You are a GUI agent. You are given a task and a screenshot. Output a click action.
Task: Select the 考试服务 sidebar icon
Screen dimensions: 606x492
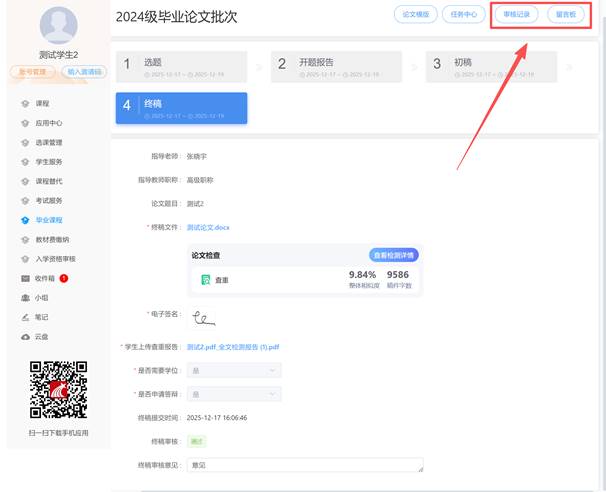click(25, 200)
